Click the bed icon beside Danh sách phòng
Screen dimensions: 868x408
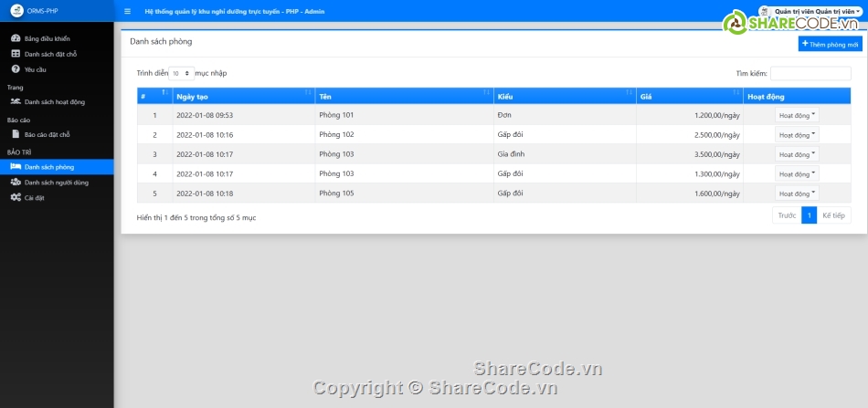coord(16,167)
